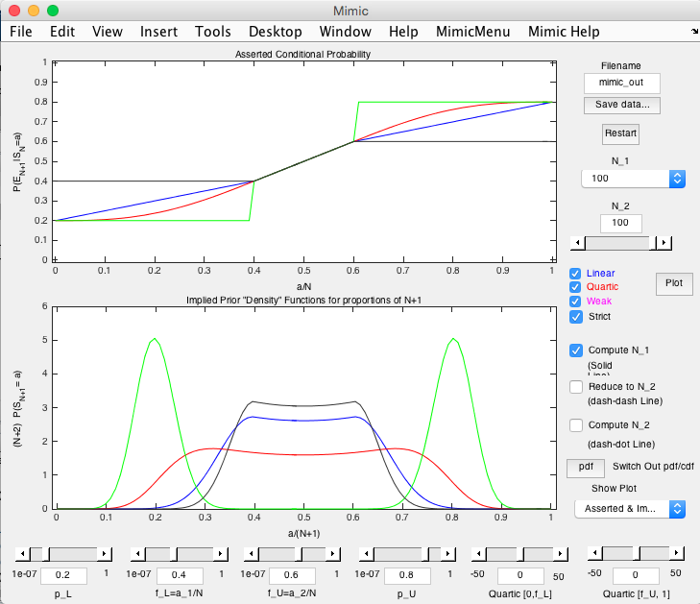This screenshot has height=604, width=700.
Task: Click the Save data... button
Action: [x=622, y=105]
